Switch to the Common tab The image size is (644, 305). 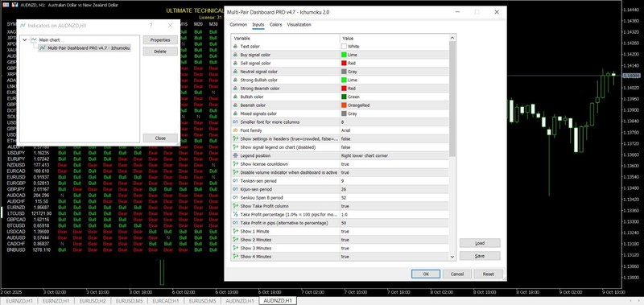pyautogui.click(x=238, y=25)
